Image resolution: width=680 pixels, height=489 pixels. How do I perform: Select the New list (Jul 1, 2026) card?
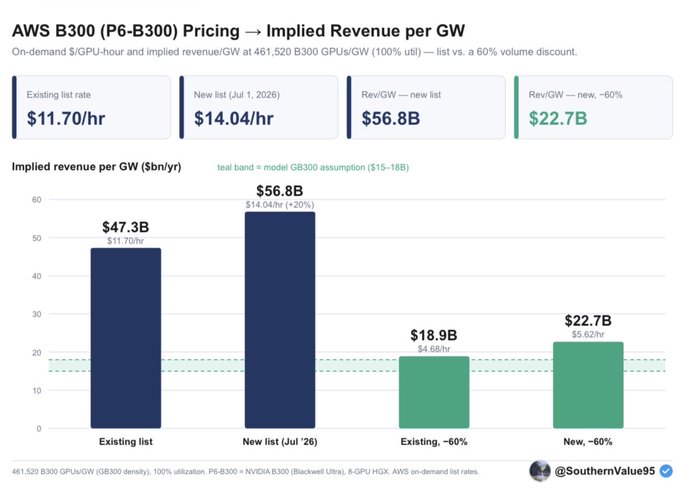[x=259, y=107]
